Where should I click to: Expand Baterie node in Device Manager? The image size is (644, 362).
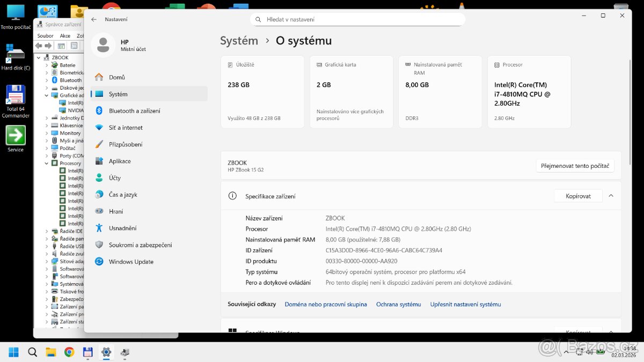[47, 65]
